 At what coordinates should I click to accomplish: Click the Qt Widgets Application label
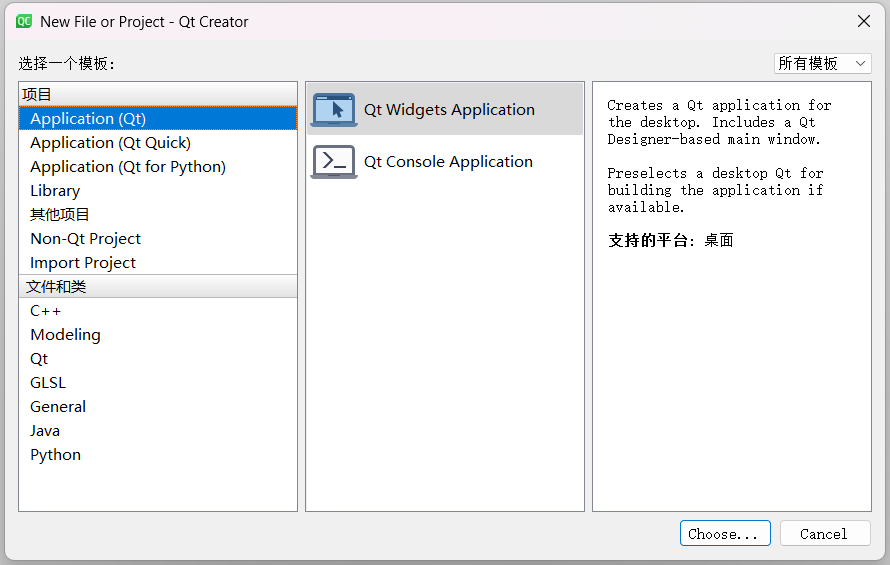pos(449,110)
